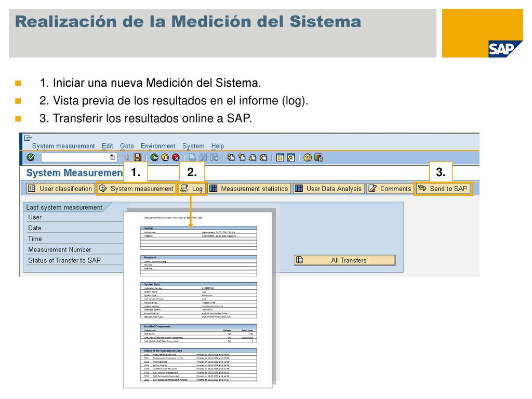Open the System measurement menu
The width and height of the screenshot is (532, 399).
pyautogui.click(x=63, y=146)
